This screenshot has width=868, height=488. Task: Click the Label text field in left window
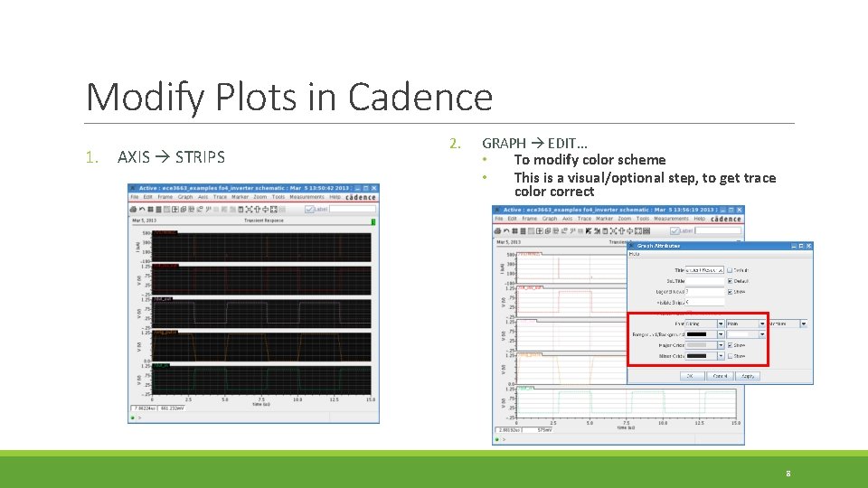(353, 209)
